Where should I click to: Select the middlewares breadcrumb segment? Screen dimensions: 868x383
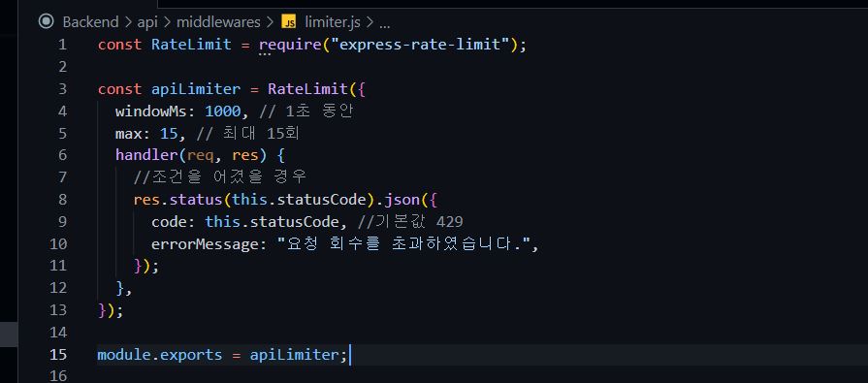[x=218, y=22]
